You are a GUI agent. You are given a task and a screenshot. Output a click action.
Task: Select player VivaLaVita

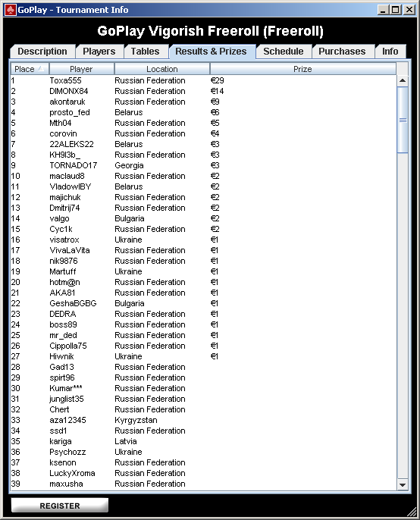click(70, 250)
